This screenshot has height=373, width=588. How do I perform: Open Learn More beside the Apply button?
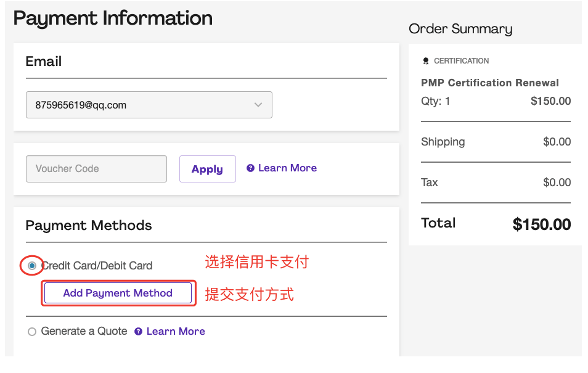(286, 168)
